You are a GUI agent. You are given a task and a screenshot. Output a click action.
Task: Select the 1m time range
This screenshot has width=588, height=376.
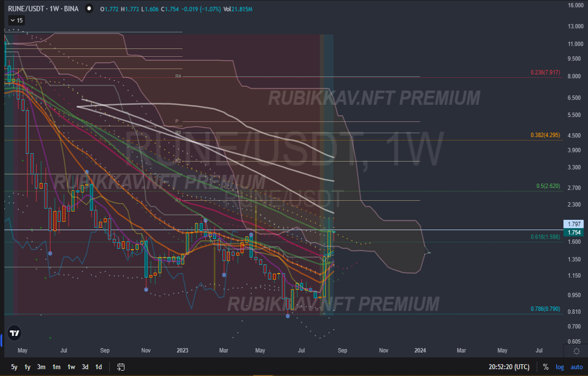(56, 367)
